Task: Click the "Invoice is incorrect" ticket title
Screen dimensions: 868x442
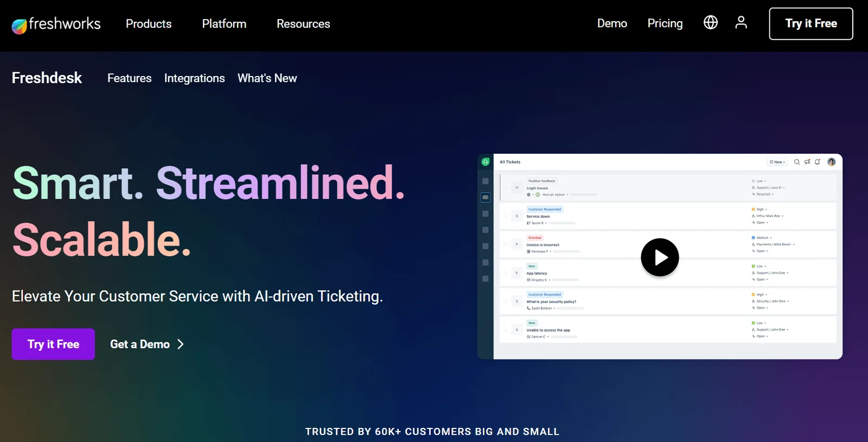Action: coord(543,245)
